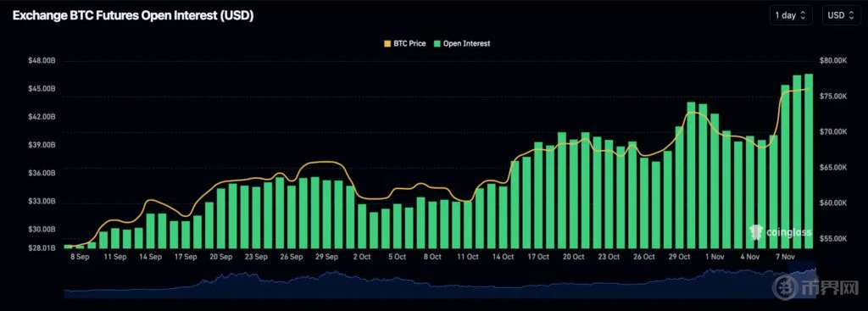Click the $48.00B left axis label
The height and width of the screenshot is (311, 868).
[42, 60]
